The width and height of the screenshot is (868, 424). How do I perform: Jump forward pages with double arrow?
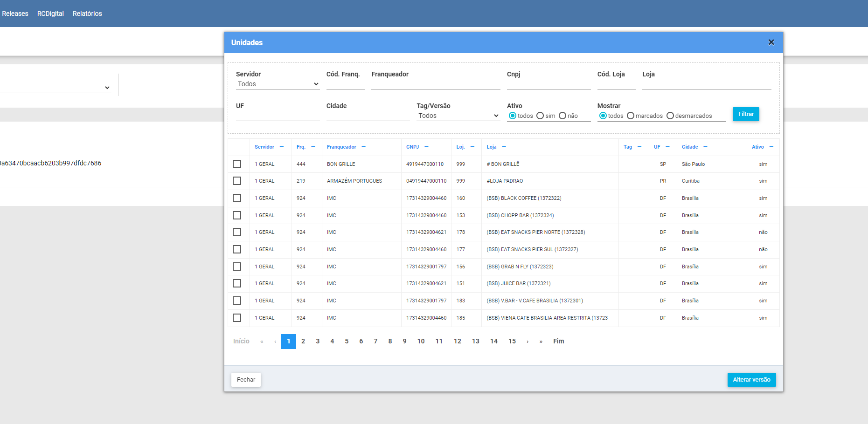click(x=541, y=342)
